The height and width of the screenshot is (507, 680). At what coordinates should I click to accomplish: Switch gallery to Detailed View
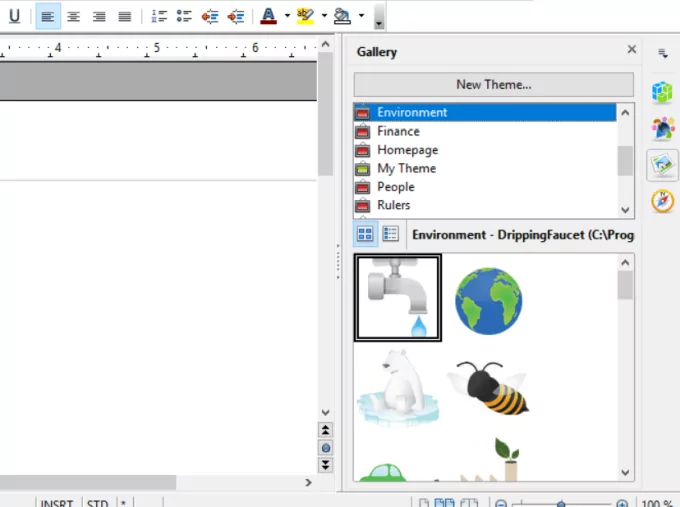(390, 234)
